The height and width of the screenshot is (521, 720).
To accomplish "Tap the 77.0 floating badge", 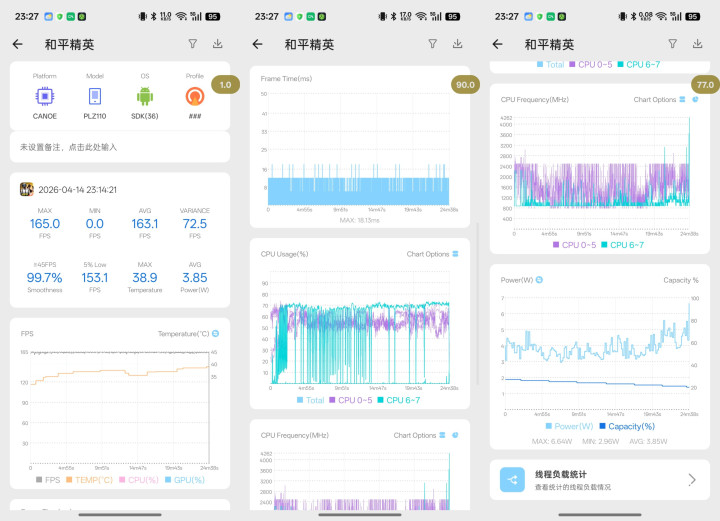I will pyautogui.click(x=705, y=84).
